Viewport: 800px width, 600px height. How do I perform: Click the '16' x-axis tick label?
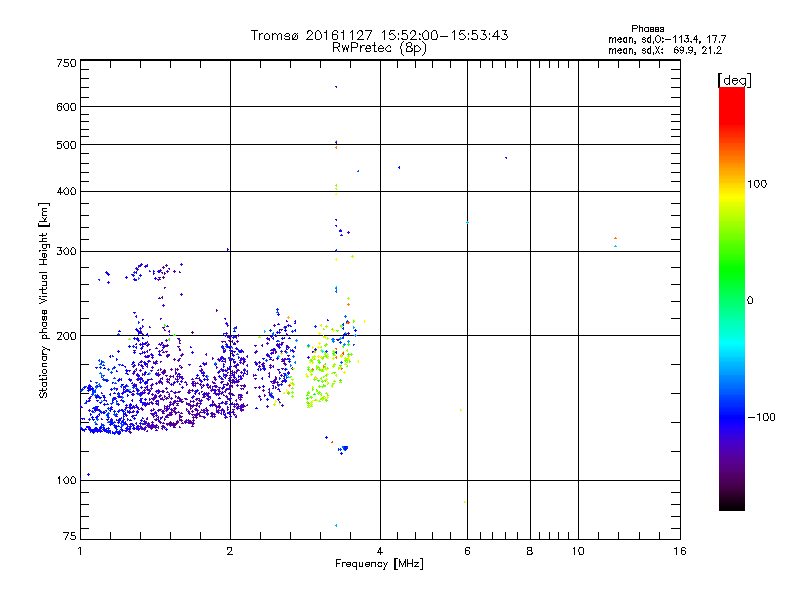coord(680,551)
